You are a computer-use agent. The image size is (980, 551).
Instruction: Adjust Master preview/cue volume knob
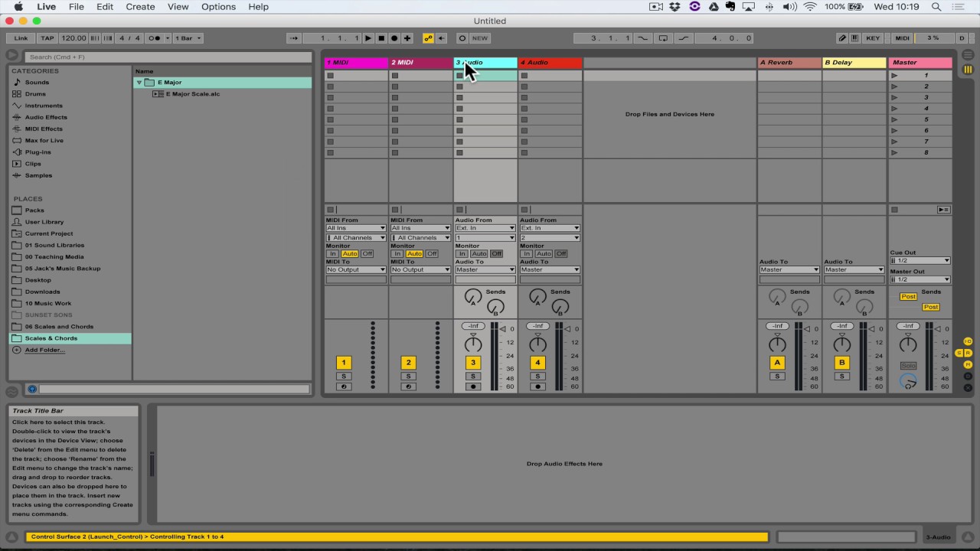(908, 381)
